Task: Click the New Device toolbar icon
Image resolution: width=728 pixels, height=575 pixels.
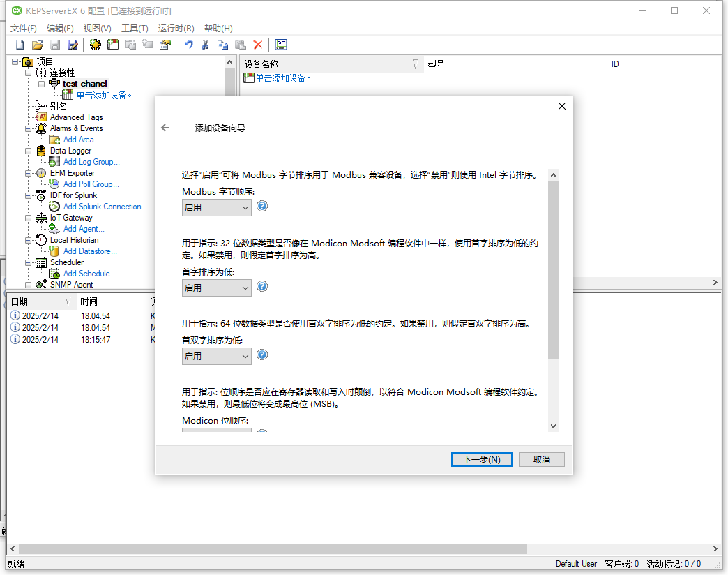Action: click(113, 45)
